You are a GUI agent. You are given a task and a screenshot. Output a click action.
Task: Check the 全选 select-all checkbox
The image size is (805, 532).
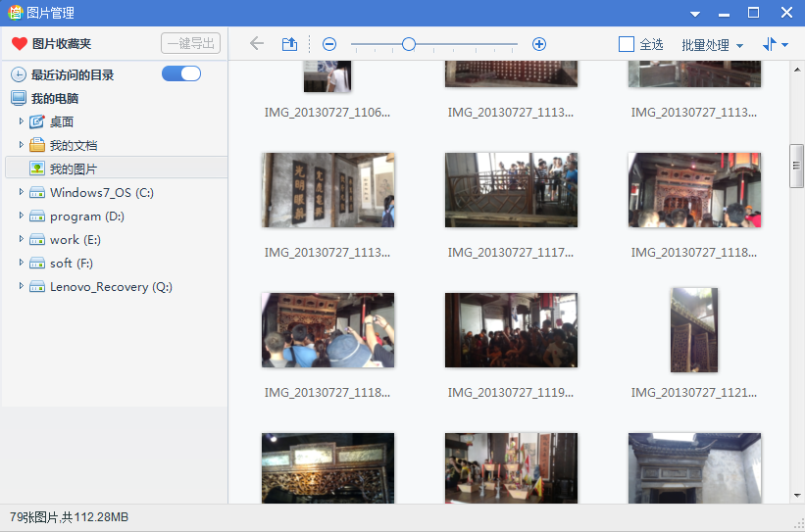pyautogui.click(x=627, y=45)
